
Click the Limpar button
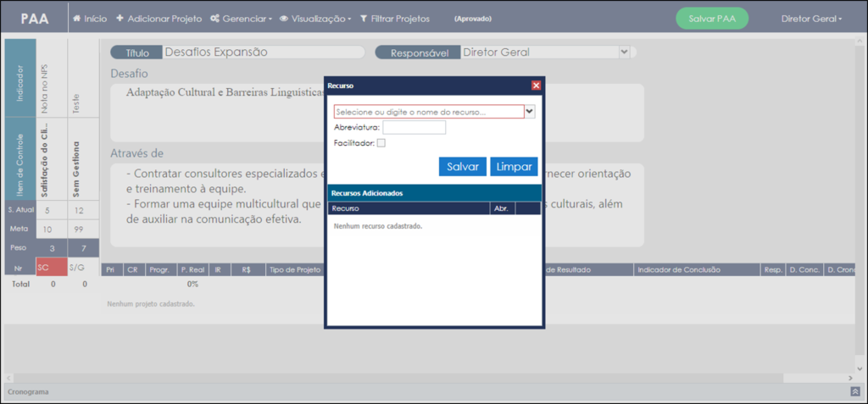514,167
